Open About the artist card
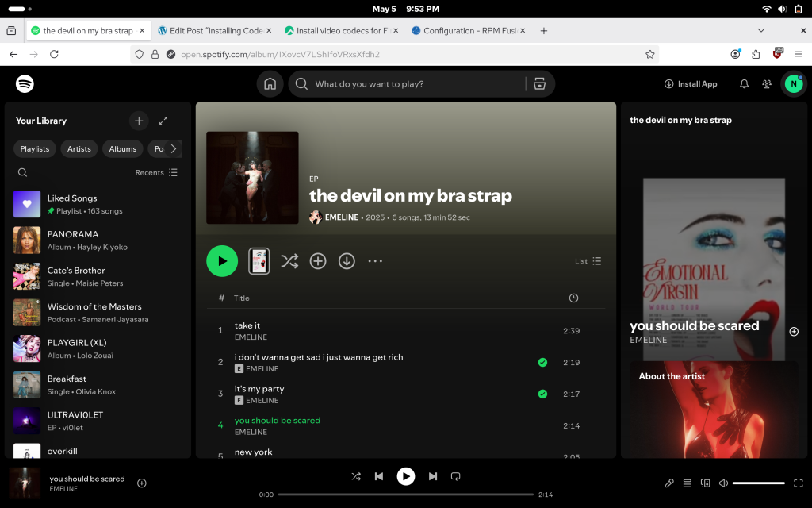Viewport: 812px width, 508px height. click(714, 410)
